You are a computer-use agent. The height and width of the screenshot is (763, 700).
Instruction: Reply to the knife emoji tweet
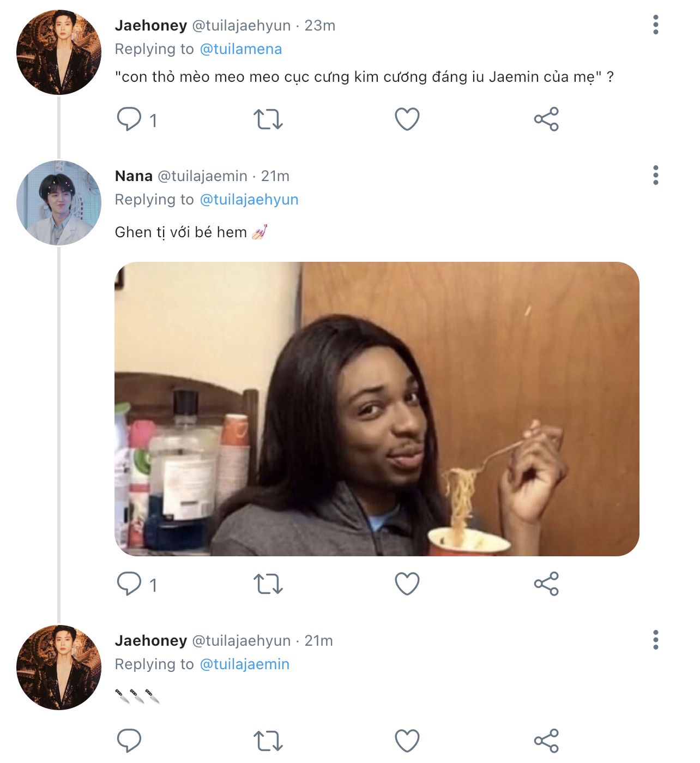(x=129, y=741)
